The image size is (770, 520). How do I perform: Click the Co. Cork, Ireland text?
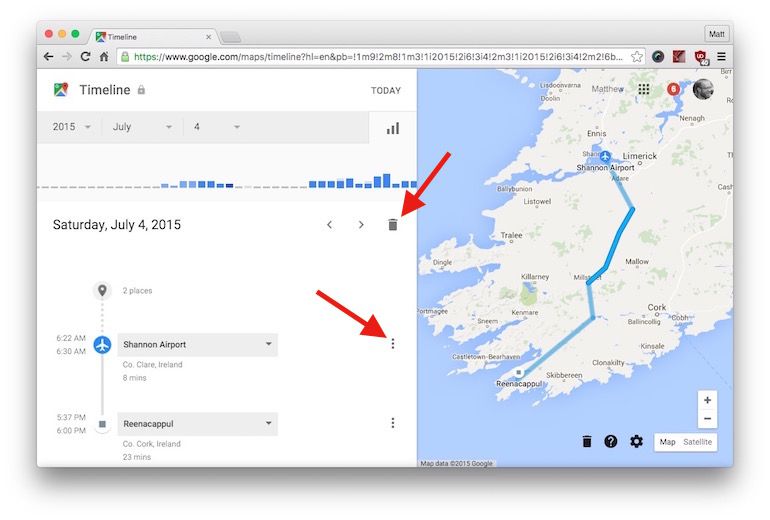[x=152, y=444]
